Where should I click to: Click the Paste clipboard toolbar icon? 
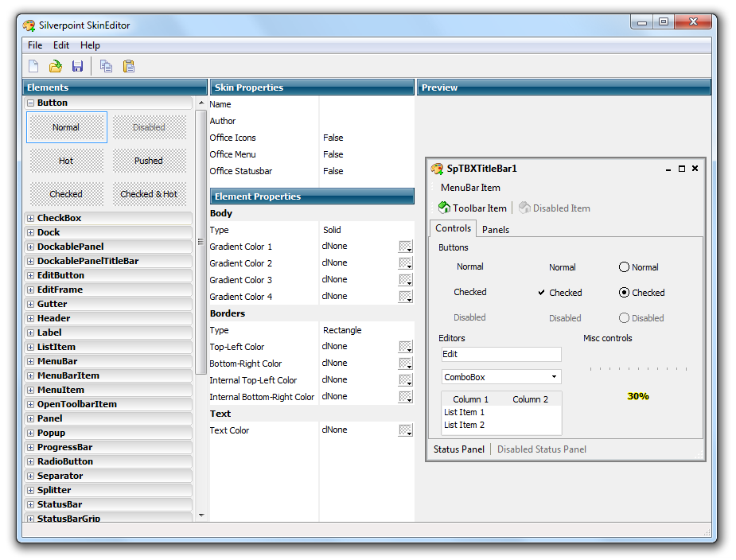[129, 66]
